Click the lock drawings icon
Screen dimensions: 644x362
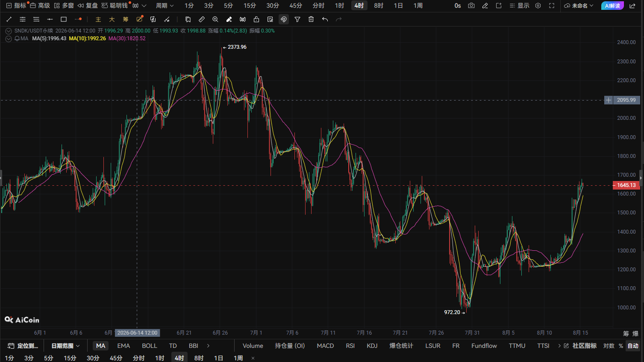click(256, 19)
